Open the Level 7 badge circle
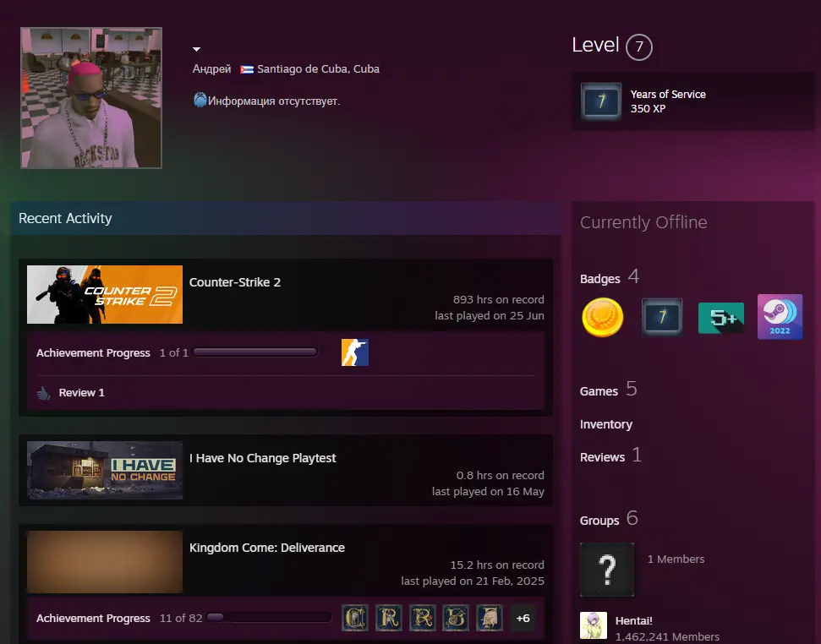 click(638, 47)
